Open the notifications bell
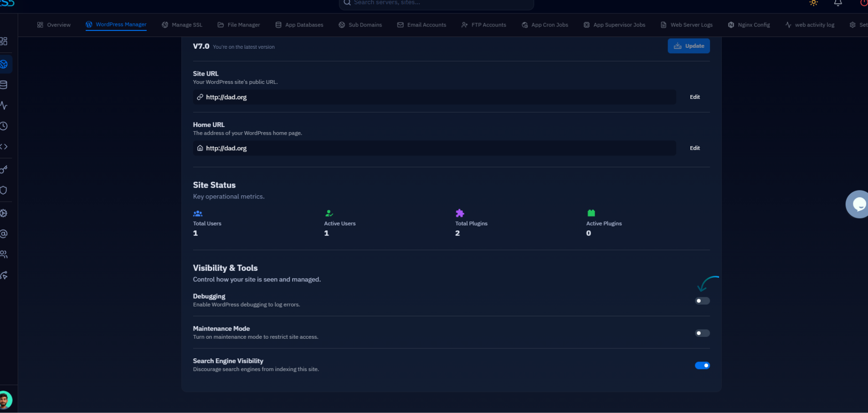 [x=838, y=3]
